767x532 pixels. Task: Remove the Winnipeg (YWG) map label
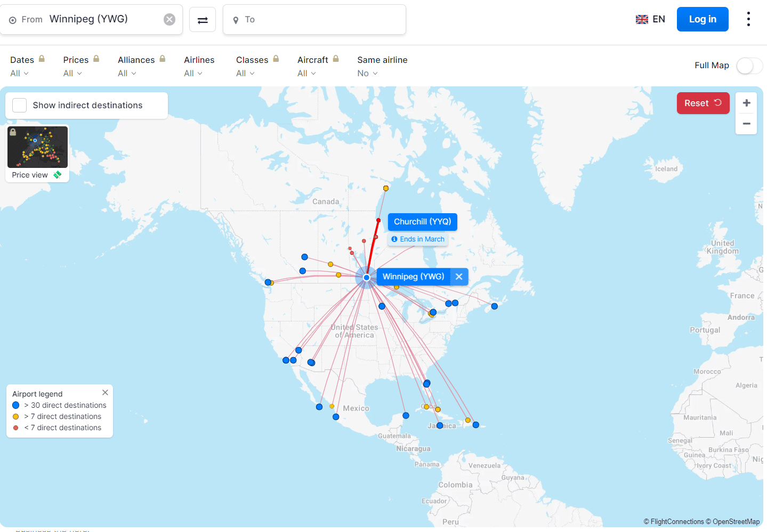coord(459,277)
